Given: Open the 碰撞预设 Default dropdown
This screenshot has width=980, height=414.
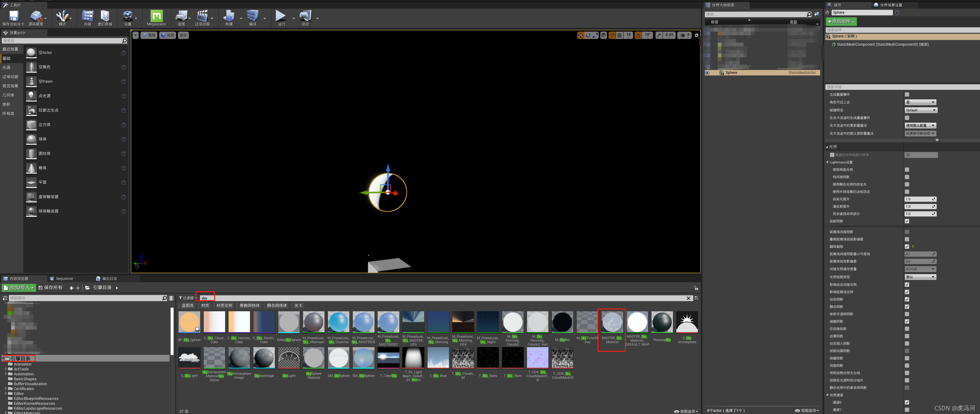Looking at the screenshot, I should point(921,110).
